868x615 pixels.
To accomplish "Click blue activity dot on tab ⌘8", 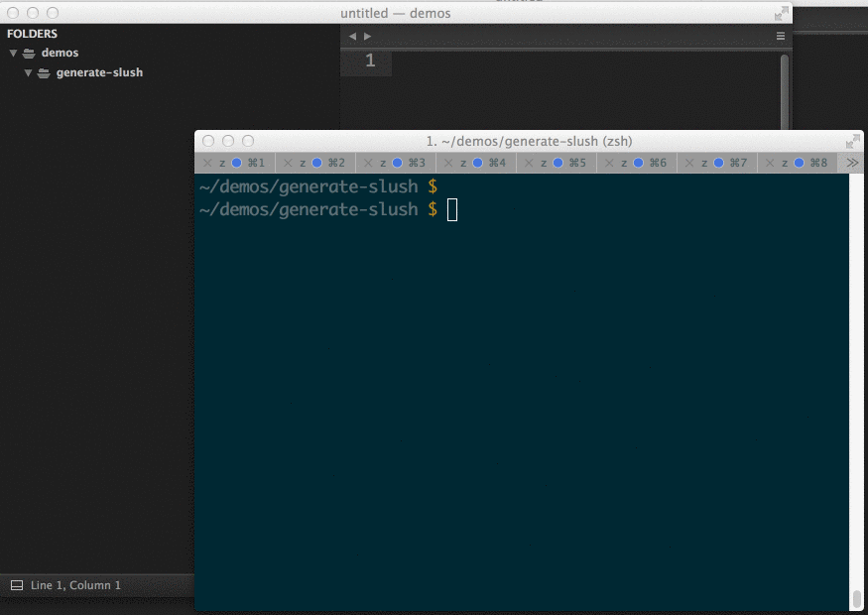I will pyautogui.click(x=799, y=163).
